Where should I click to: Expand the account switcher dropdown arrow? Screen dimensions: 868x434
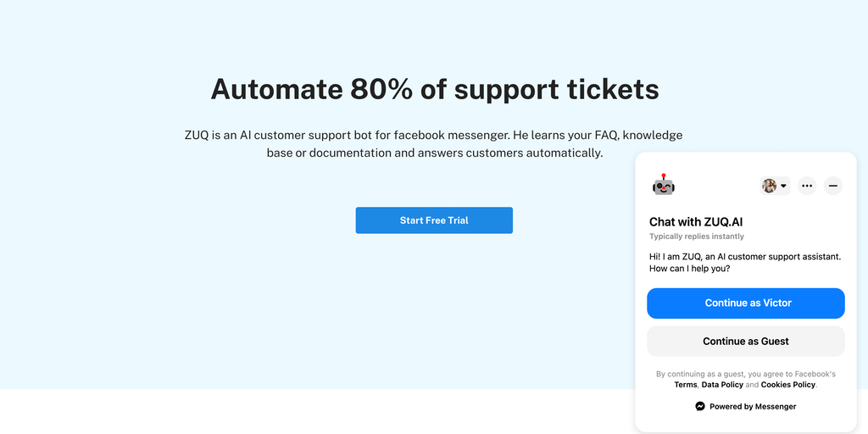tap(784, 186)
